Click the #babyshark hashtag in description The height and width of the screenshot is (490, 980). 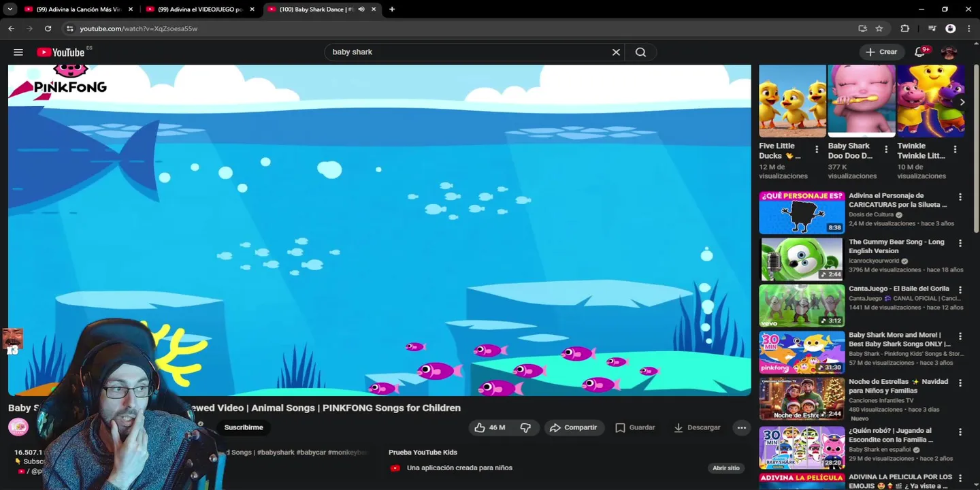pyautogui.click(x=276, y=453)
